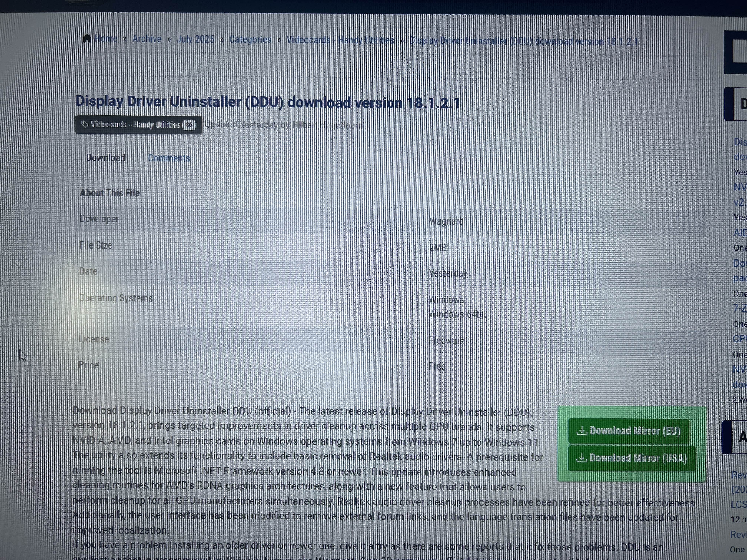Click the Download Mirror (EU) button
The height and width of the screenshot is (560, 747).
pos(628,431)
